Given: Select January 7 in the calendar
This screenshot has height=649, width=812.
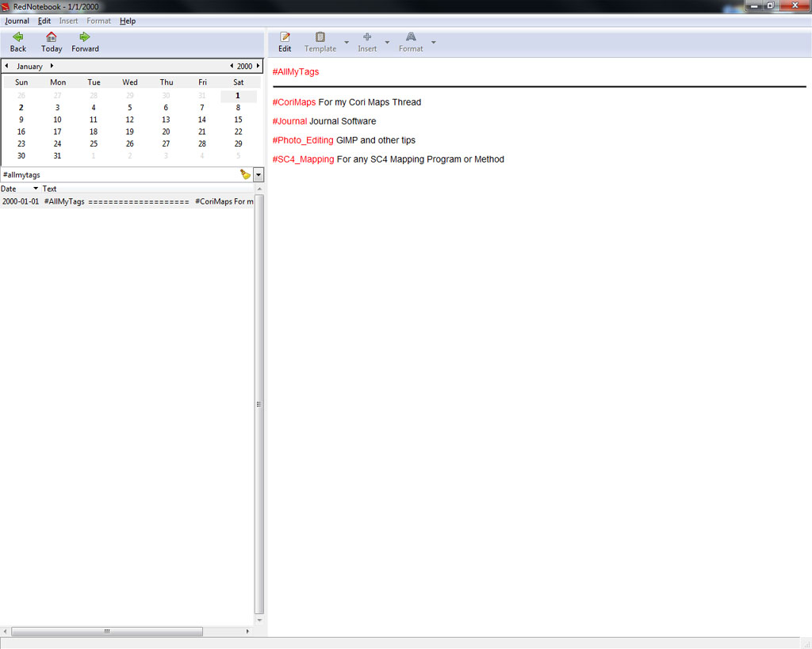Looking at the screenshot, I should click(x=202, y=108).
